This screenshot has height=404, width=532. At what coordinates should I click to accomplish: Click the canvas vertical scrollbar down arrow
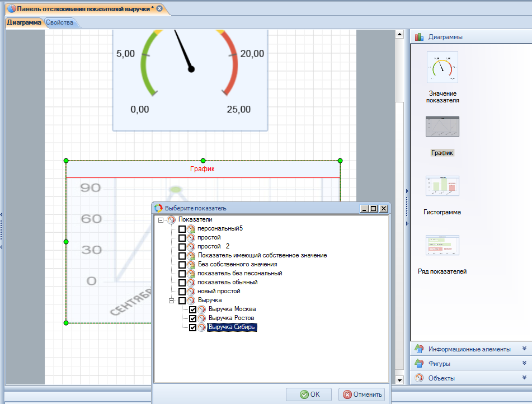399,380
